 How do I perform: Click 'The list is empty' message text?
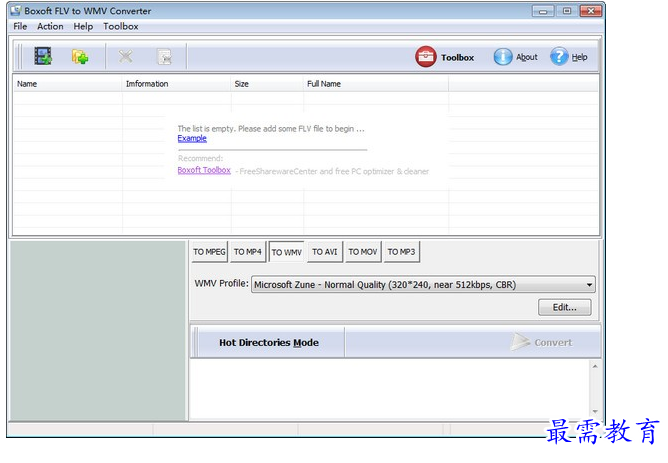[x=271, y=129]
